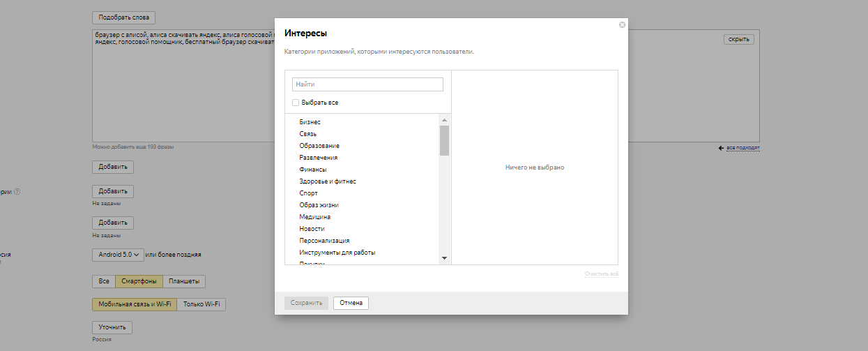Select the Планшеты device option

[x=184, y=281]
